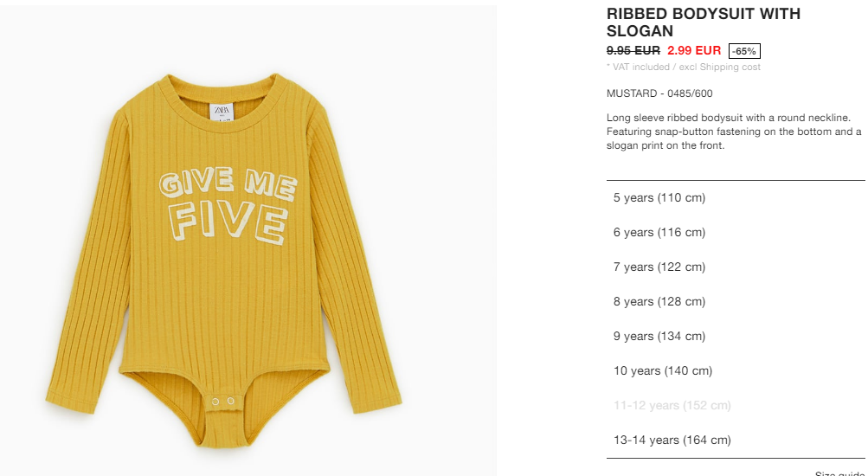
Task: Click the mustard bodysuit product image
Action: (248, 241)
